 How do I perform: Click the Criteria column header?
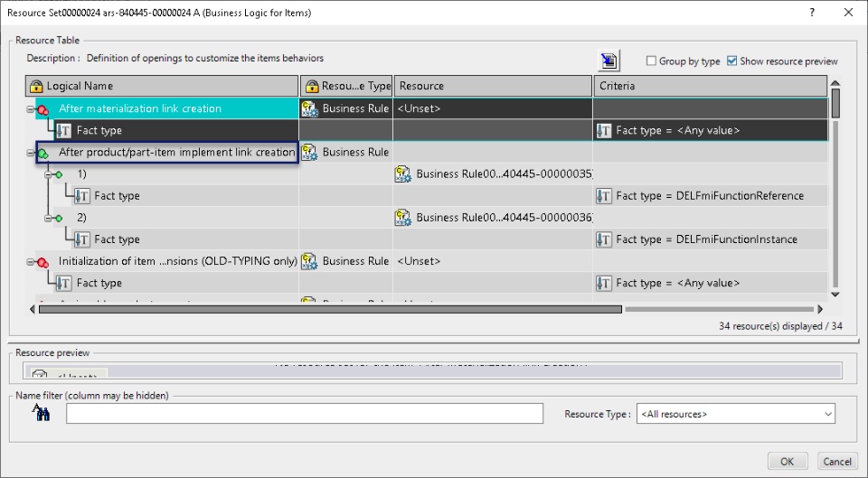coord(711,87)
